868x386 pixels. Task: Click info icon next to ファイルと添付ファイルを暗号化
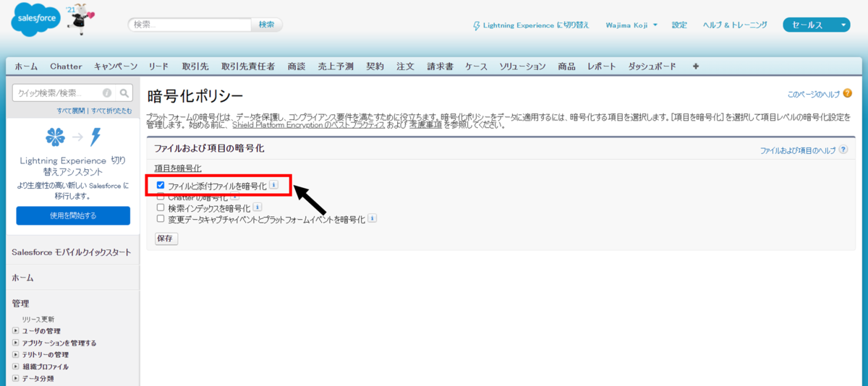[273, 185]
